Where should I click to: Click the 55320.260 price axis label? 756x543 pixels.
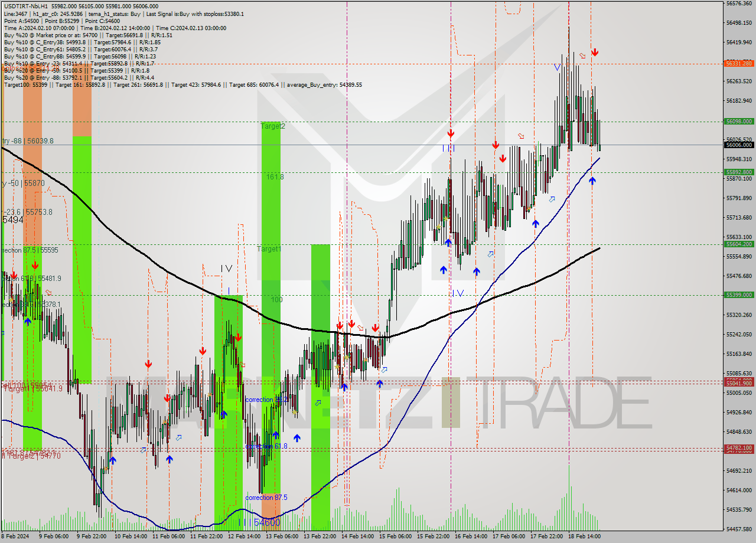tap(739, 315)
